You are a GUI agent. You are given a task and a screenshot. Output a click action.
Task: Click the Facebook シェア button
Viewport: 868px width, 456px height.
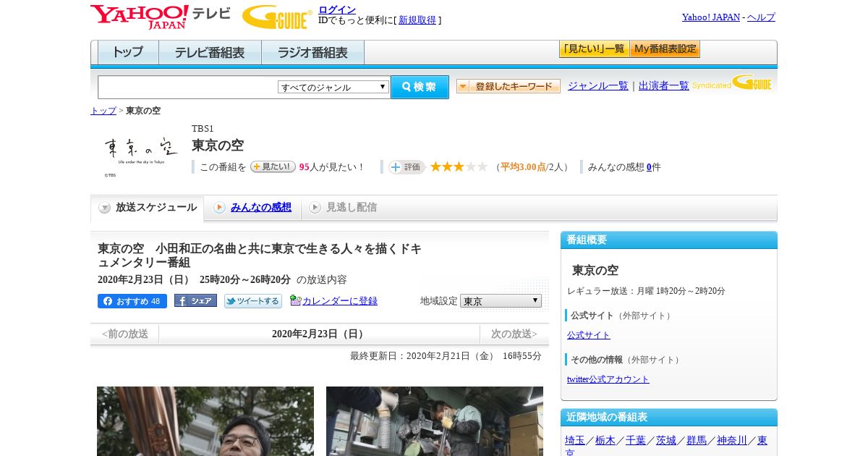(x=195, y=300)
